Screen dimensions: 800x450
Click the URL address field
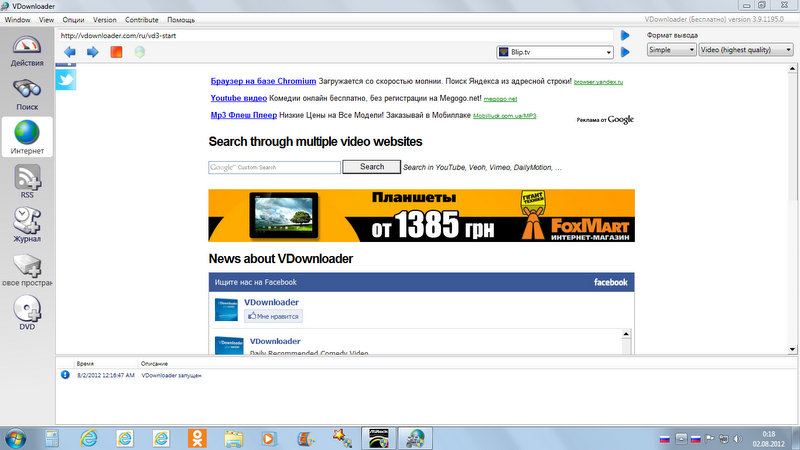[335, 36]
